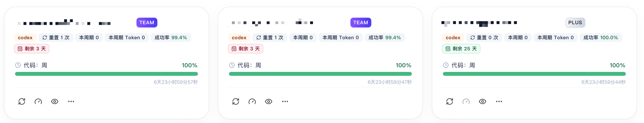Click 剩余 25 天 remaining days tag
The image size is (644, 123).
(x=461, y=49)
